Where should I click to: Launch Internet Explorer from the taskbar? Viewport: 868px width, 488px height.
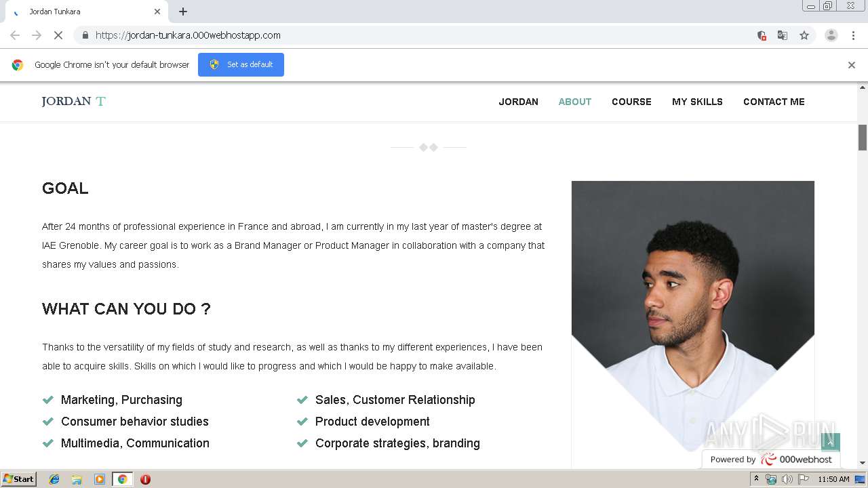point(54,479)
